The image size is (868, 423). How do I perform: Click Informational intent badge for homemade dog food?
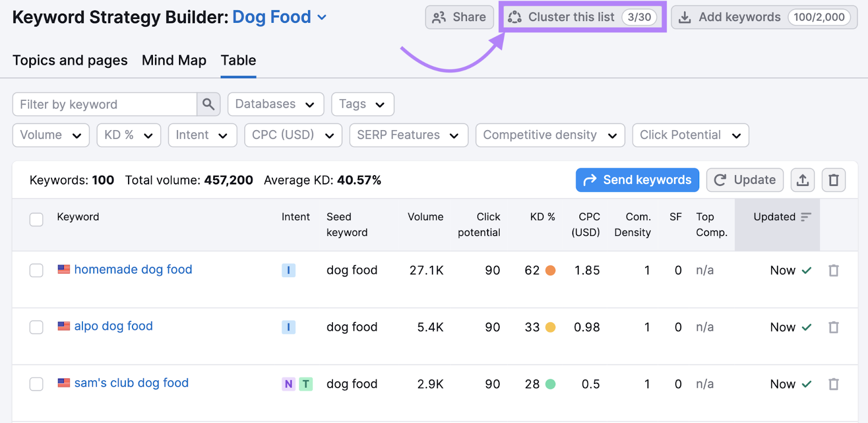point(288,270)
